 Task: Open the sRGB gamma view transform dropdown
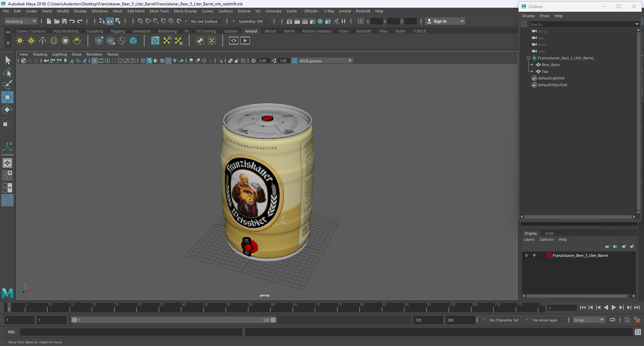(x=350, y=61)
